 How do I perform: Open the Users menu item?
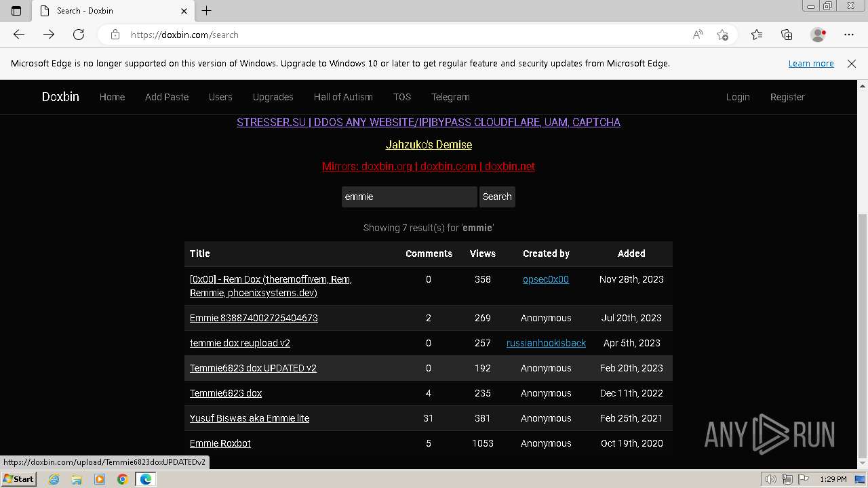coord(220,97)
